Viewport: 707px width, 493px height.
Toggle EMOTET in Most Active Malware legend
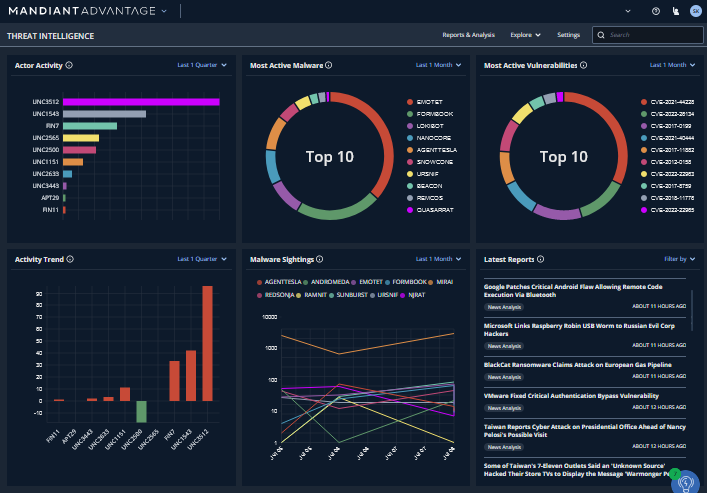tap(429, 102)
